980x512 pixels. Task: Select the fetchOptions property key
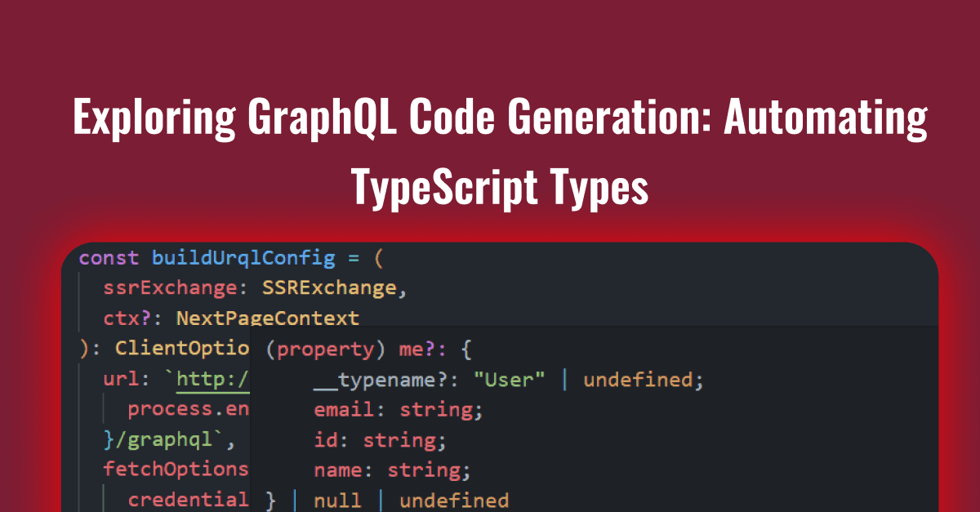(176, 470)
